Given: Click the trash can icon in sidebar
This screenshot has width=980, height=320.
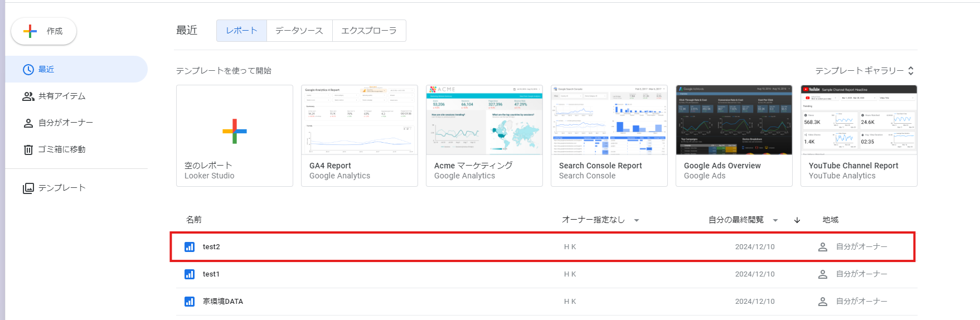Looking at the screenshot, I should 28,149.
